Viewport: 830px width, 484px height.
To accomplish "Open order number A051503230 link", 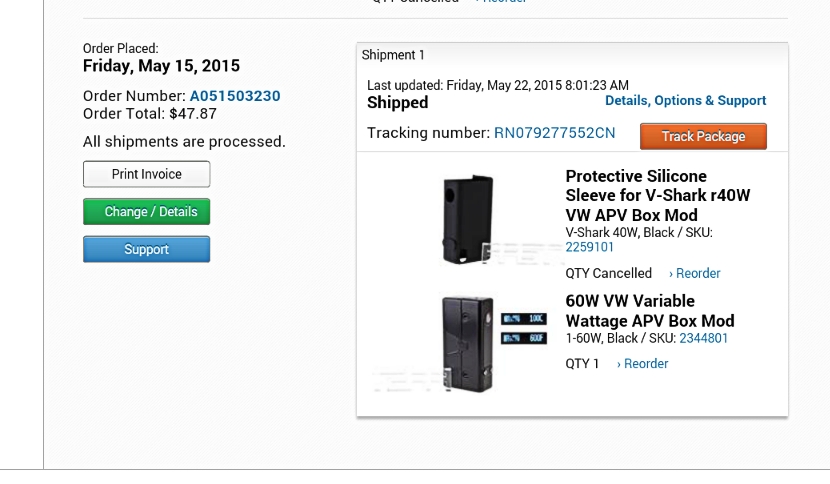I will pos(235,96).
